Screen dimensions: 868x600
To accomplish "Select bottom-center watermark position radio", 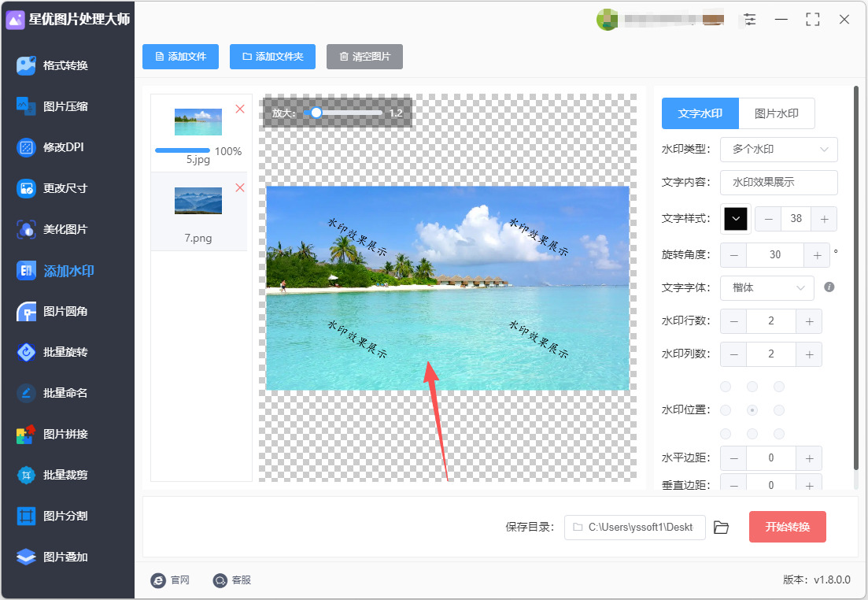I will pos(752,434).
